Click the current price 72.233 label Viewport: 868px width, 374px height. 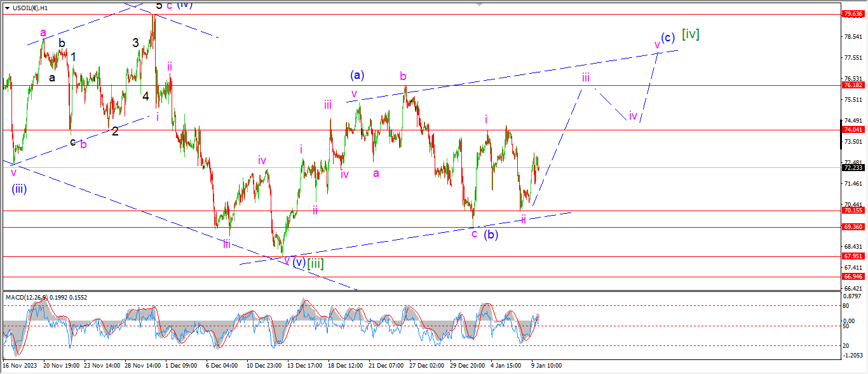pos(852,167)
